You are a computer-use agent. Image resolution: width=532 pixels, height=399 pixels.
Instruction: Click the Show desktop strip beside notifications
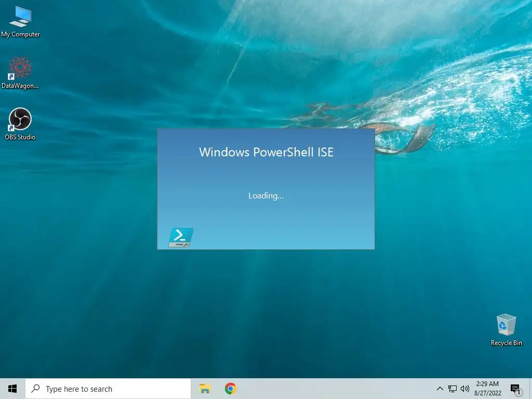click(x=530, y=389)
